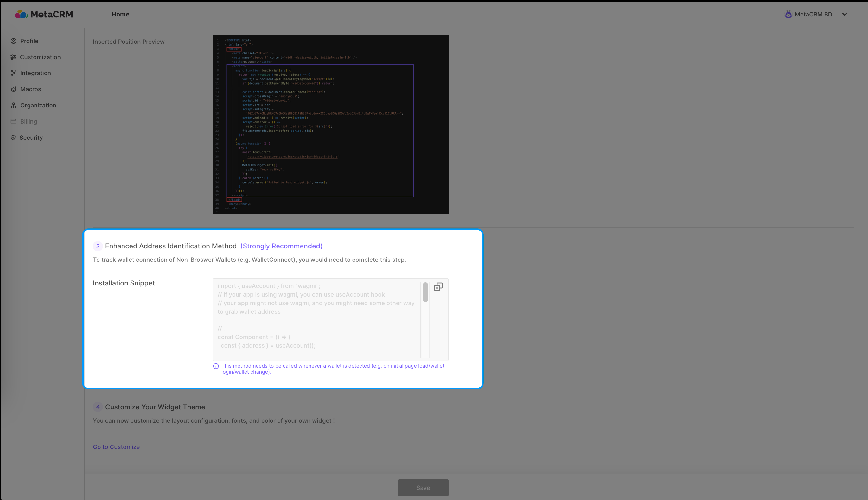The height and width of the screenshot is (500, 868).
Task: Open the Profile section
Action: (29, 41)
